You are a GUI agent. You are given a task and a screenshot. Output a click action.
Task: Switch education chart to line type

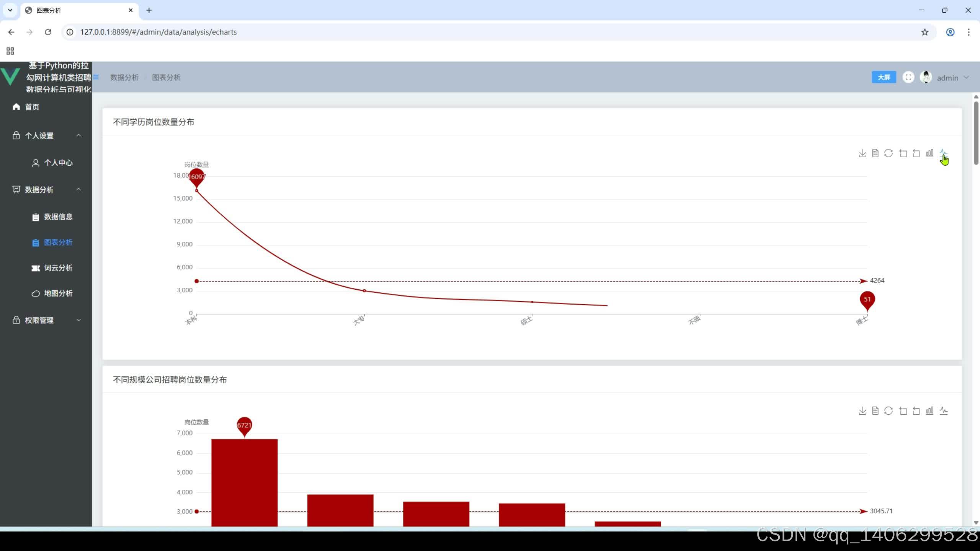coord(943,153)
